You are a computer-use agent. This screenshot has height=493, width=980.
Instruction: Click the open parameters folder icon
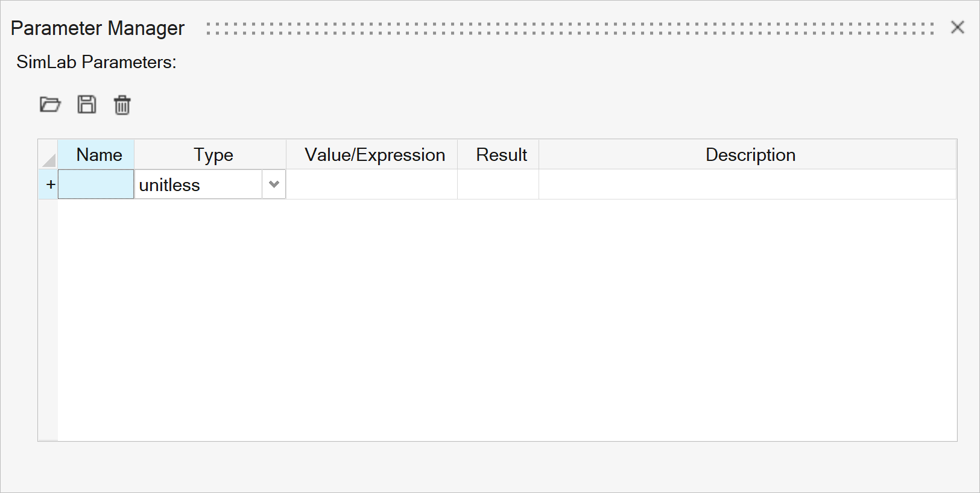point(50,105)
